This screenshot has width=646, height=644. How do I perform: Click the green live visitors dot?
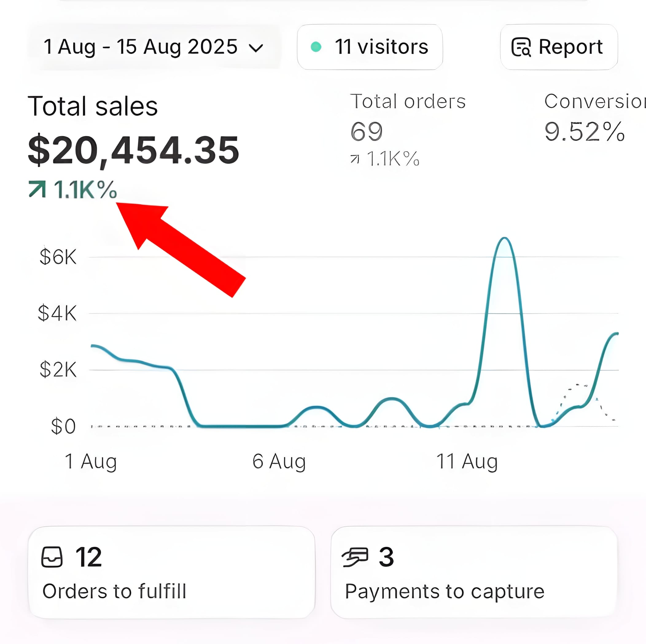(316, 47)
